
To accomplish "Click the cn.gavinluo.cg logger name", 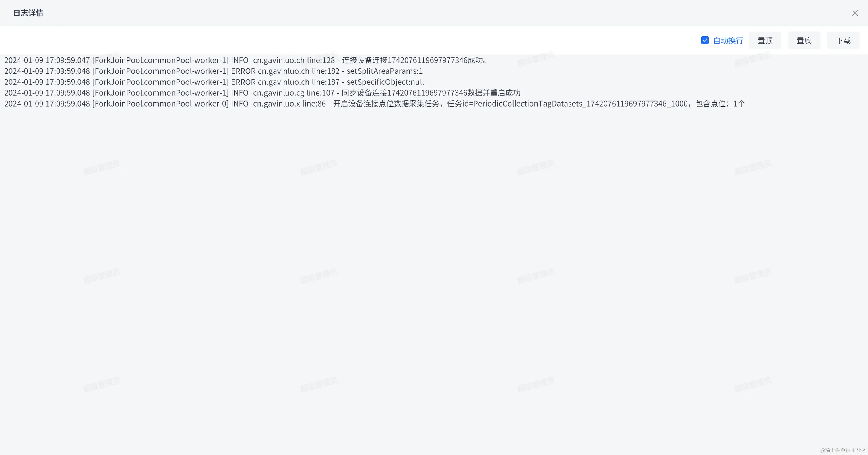I will point(278,93).
